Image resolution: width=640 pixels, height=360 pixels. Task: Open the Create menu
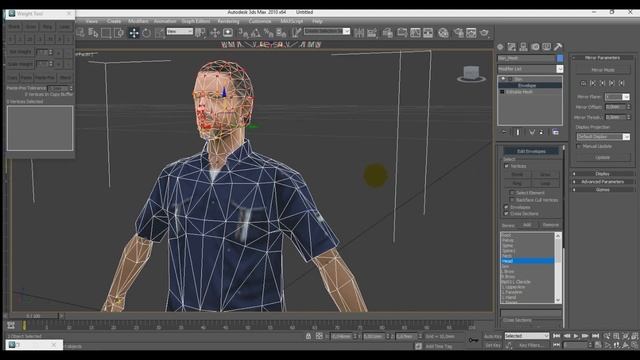point(114,21)
